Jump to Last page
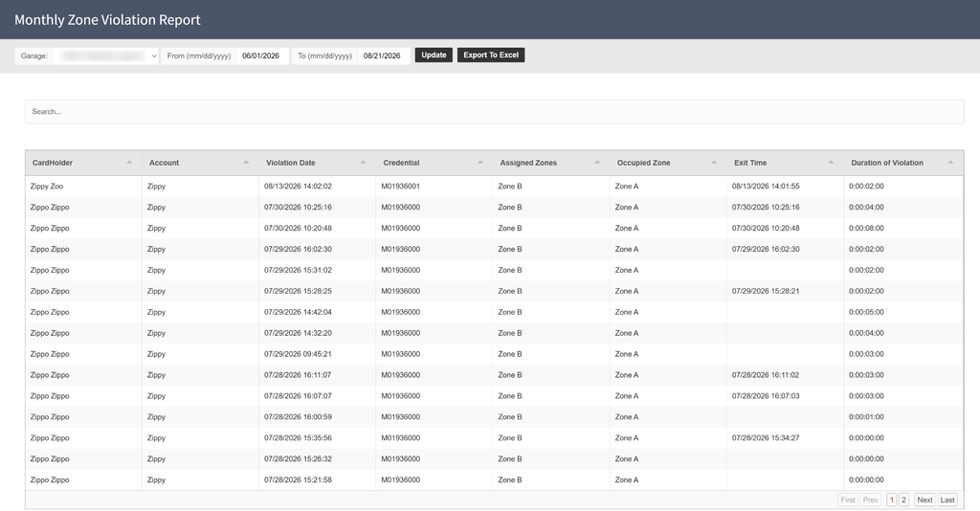980x511 pixels. [947, 500]
